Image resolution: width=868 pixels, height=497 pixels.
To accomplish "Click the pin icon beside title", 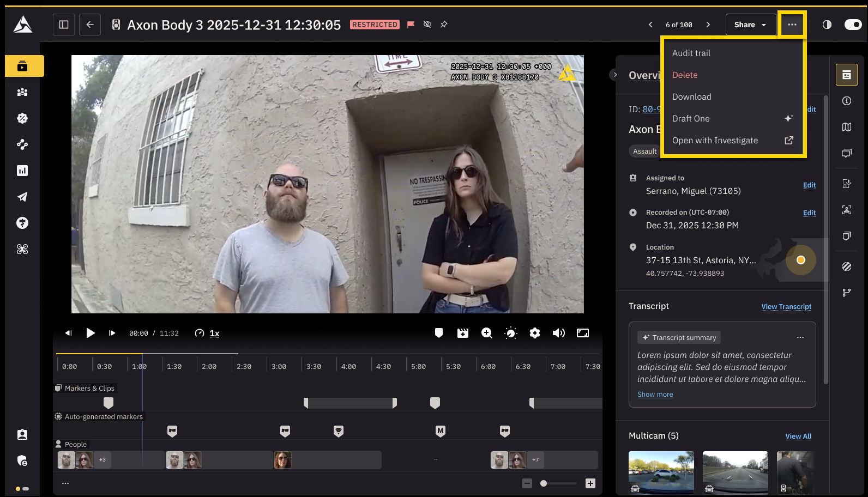I will click(x=444, y=25).
